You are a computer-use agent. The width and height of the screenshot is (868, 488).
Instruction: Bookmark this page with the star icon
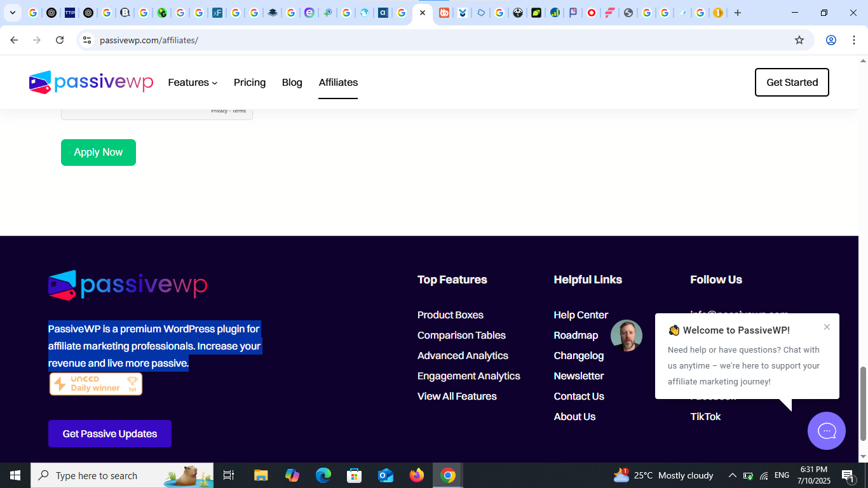pos(799,40)
